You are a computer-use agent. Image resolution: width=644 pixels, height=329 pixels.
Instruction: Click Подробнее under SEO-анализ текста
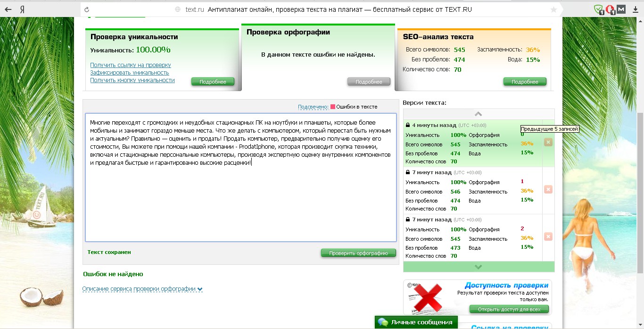point(525,82)
